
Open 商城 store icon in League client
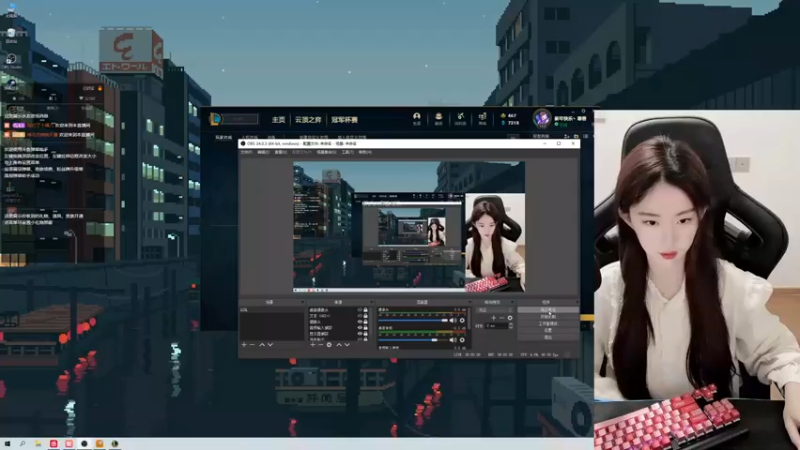coord(482,118)
